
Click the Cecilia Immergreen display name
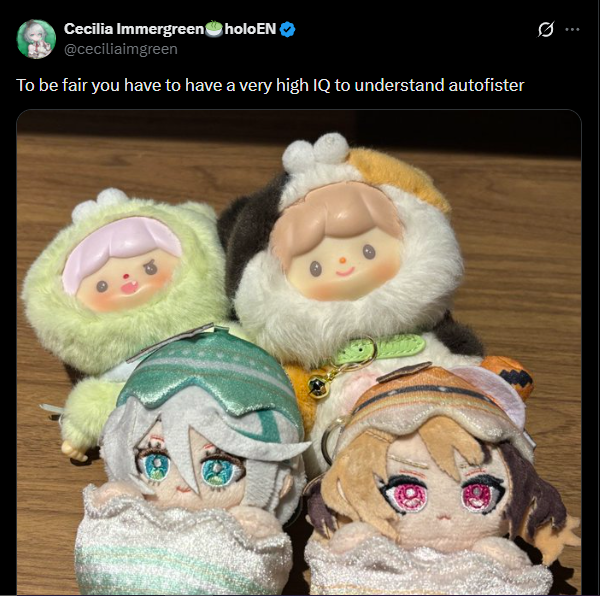(134, 29)
